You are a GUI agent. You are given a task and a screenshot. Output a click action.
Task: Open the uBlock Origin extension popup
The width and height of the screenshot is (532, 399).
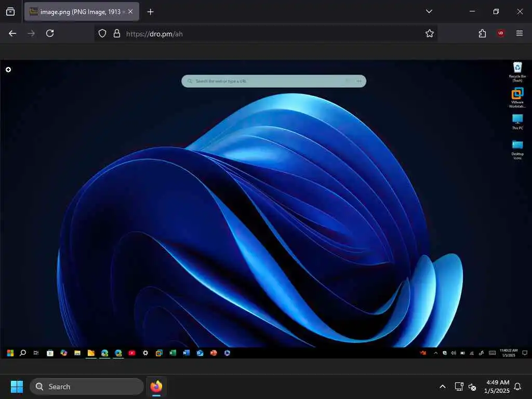[501, 33]
